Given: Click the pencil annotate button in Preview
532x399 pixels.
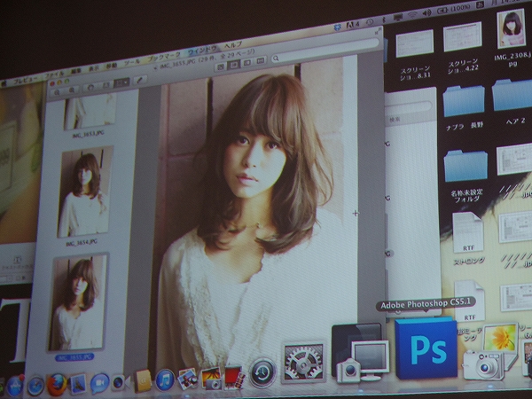Looking at the screenshot, I should (140, 80).
